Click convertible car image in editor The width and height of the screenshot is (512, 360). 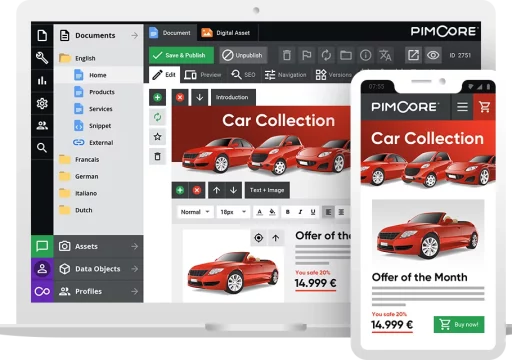pyautogui.click(x=233, y=272)
